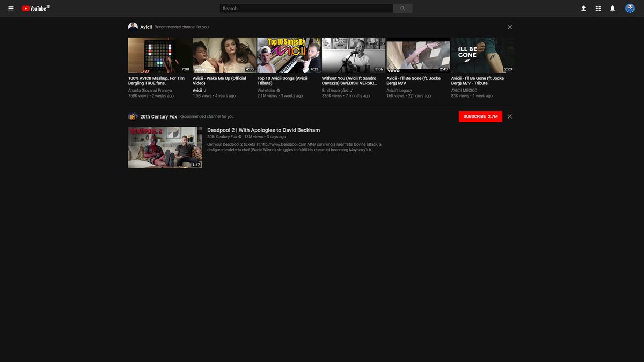The height and width of the screenshot is (362, 644).
Task: Visit Ananta Giovanni Pranaya channel
Action: [x=150, y=91]
